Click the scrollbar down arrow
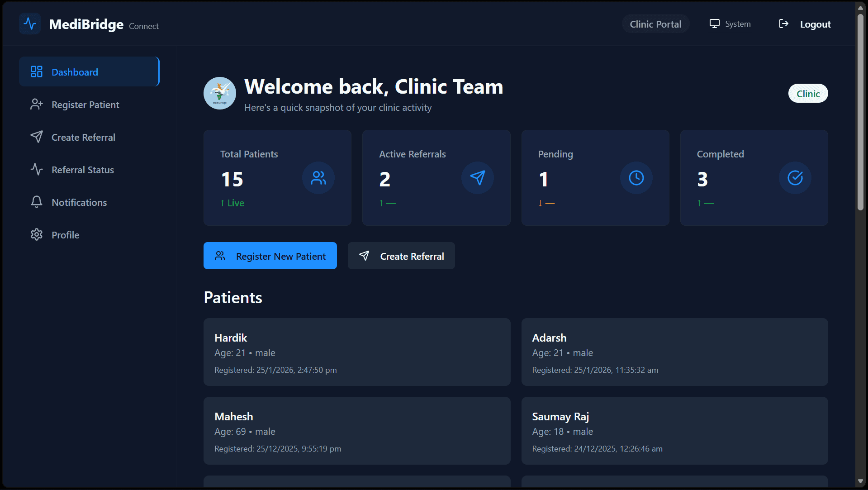The width and height of the screenshot is (868, 490). (x=861, y=481)
